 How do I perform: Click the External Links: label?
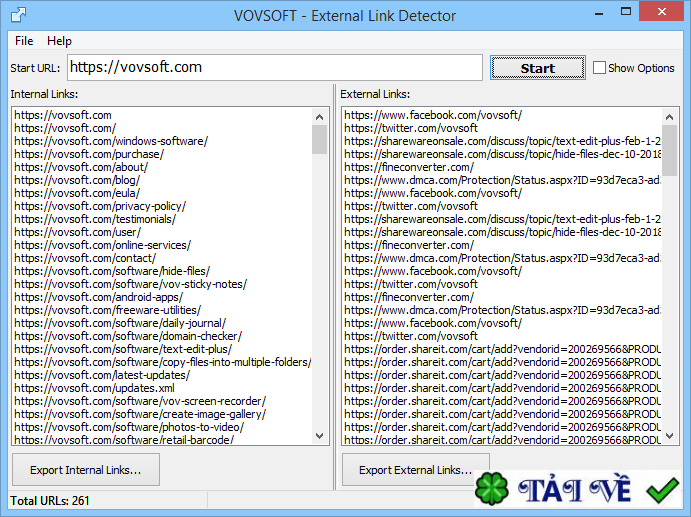[x=375, y=94]
